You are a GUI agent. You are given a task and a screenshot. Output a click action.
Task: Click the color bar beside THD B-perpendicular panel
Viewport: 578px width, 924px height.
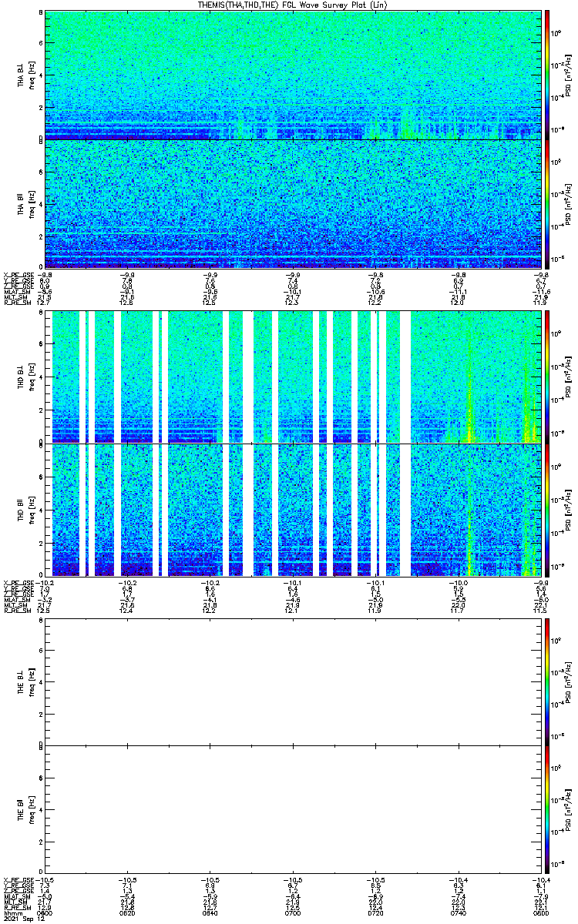pyautogui.click(x=547, y=377)
